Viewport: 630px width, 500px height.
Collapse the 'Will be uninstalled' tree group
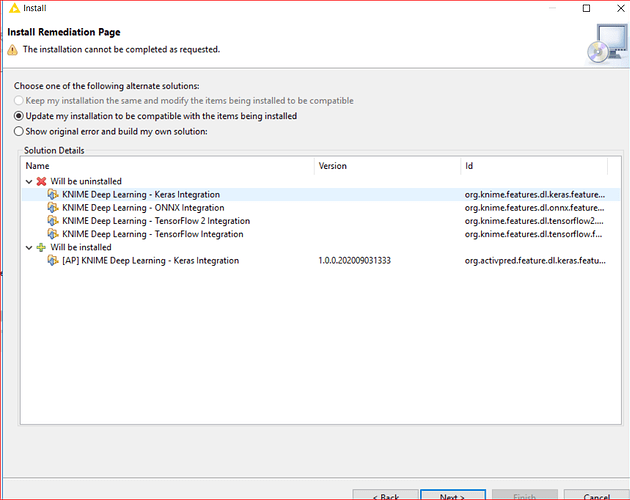(29, 182)
